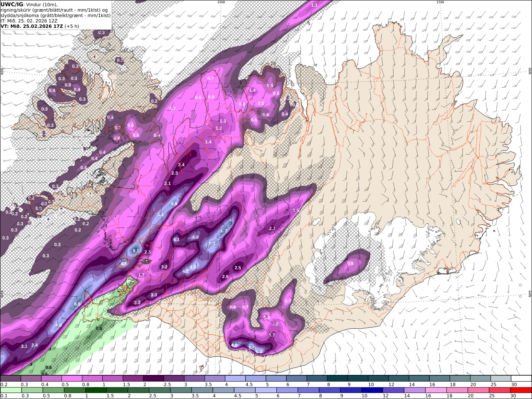532x399 pixels.
Task: Click the 4.1 precipitation value
Action: tap(176, 240)
